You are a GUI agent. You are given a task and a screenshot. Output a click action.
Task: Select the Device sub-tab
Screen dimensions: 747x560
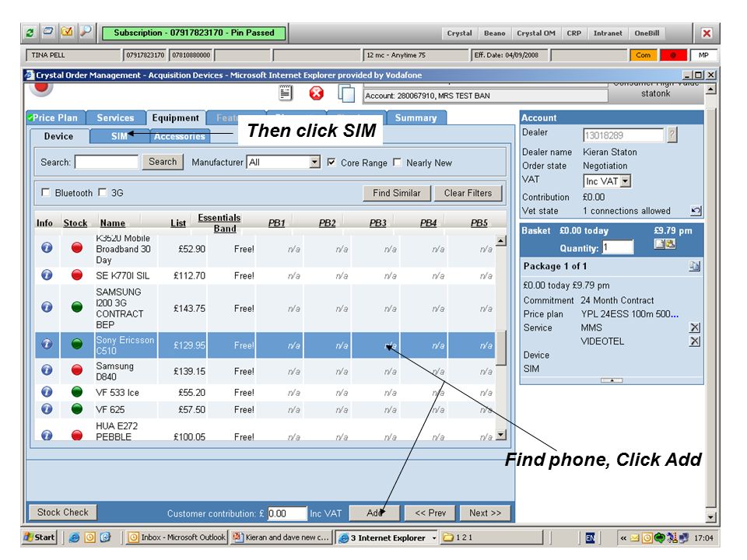(x=58, y=136)
